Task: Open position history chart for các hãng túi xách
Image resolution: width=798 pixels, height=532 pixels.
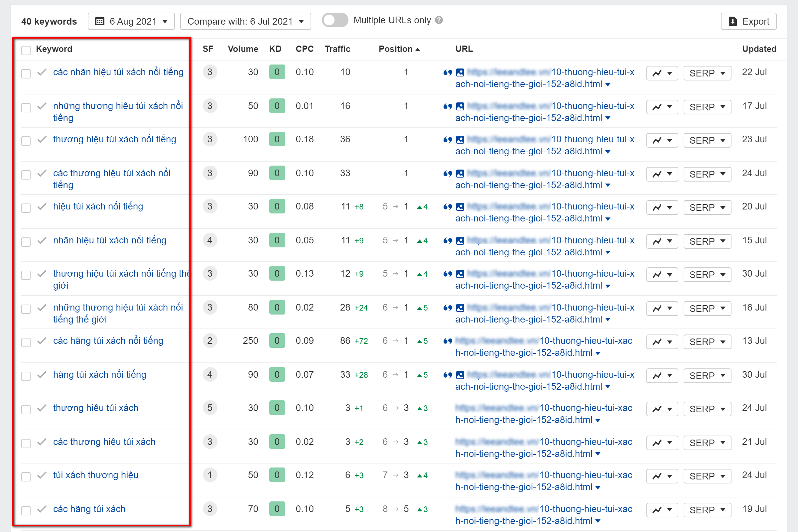Action: pyautogui.click(x=662, y=510)
